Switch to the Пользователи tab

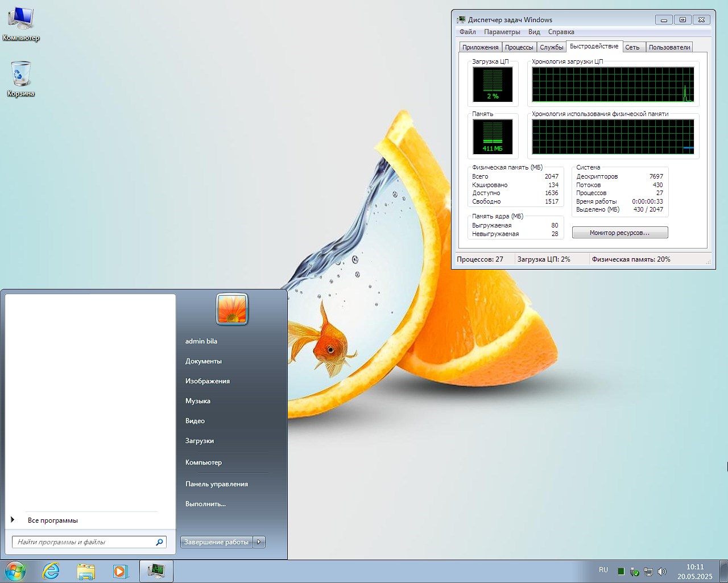[x=669, y=47]
